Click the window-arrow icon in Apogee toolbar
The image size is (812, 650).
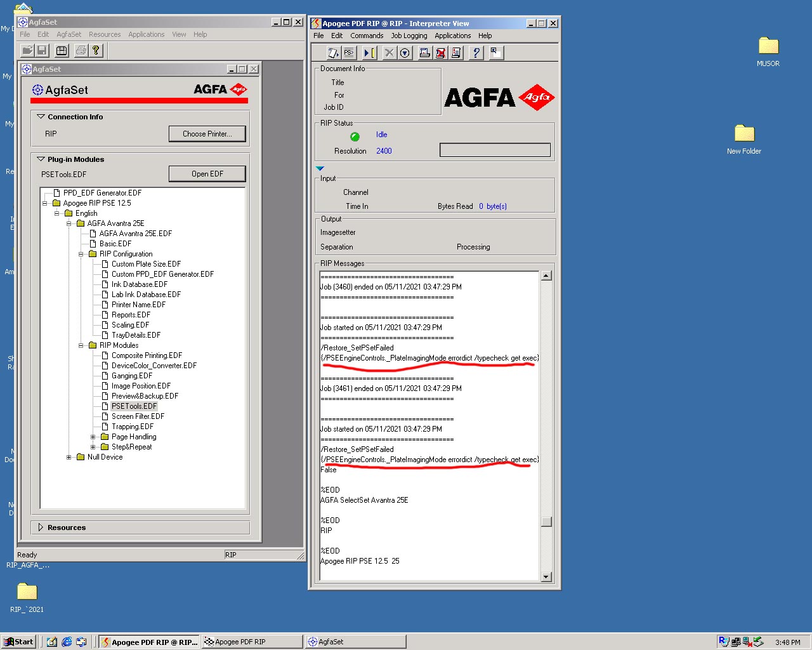point(496,53)
